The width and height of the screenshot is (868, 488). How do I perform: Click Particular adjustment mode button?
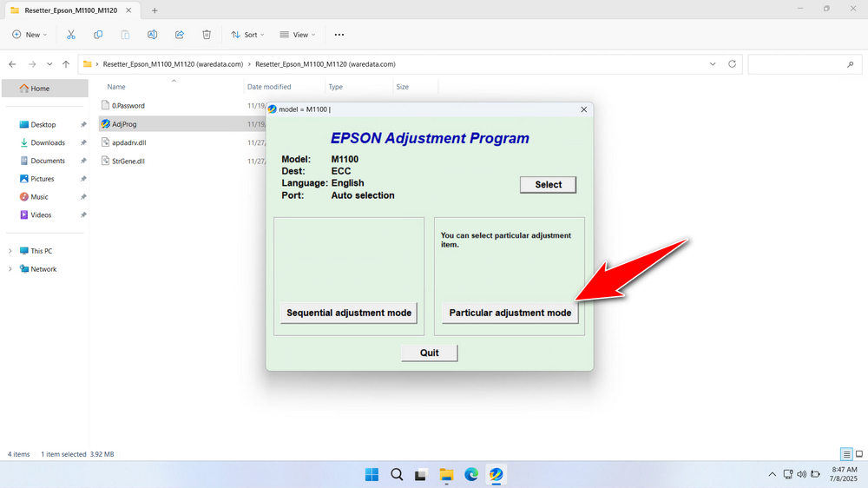(x=510, y=313)
